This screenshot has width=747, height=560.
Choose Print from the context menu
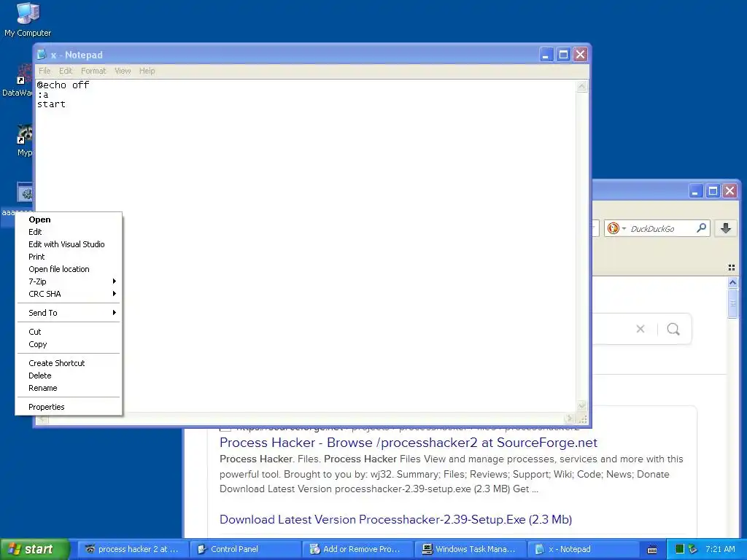click(68, 257)
